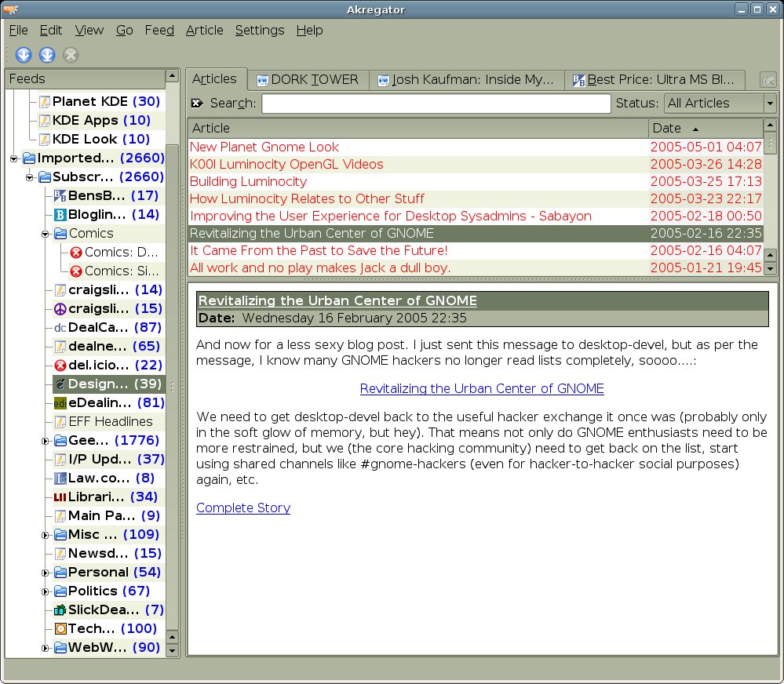Image resolution: width=784 pixels, height=684 pixels.
Task: Expand the Misc folder in feed tree
Action: [x=46, y=535]
